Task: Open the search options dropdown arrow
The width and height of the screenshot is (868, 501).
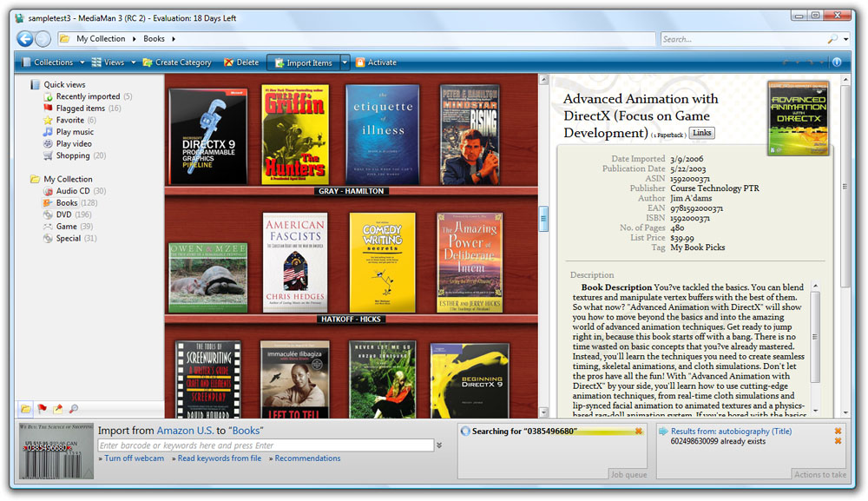Action: pos(845,39)
